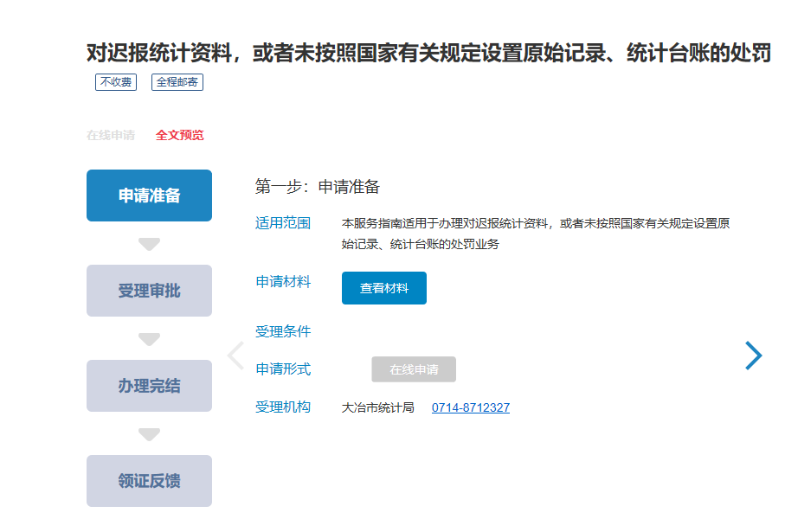Select the greyed 在线申请 tab above the steps
Viewport: 785px width, 532px height.
(x=111, y=135)
